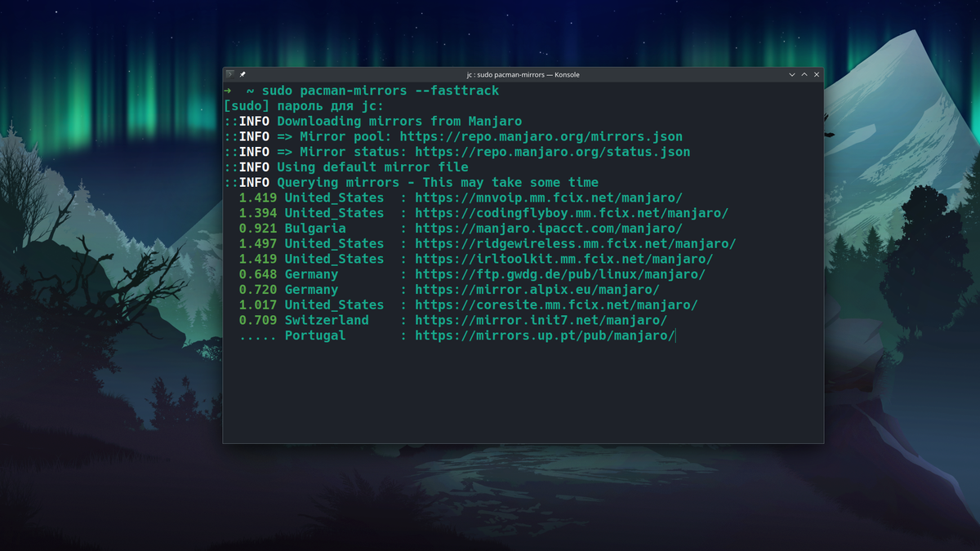This screenshot has height=551, width=980.
Task: Click the response time value 0.709
Action: [258, 320]
